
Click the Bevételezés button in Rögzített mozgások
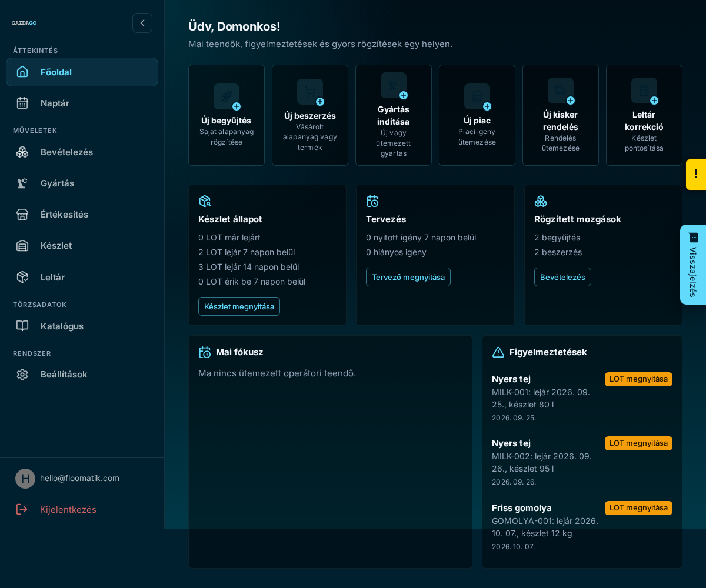(562, 277)
